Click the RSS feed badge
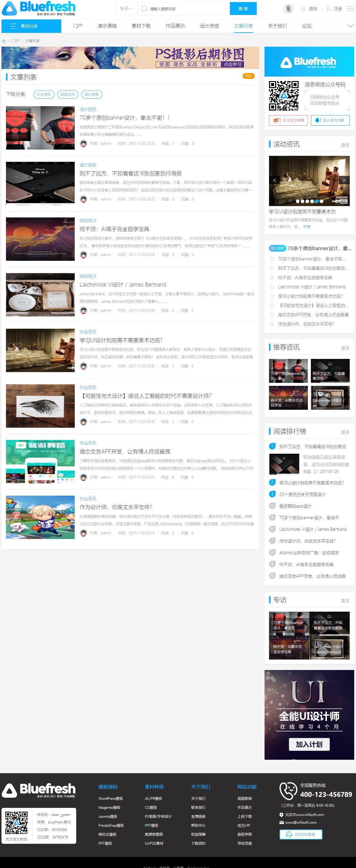This screenshot has width=356, height=868. point(248,76)
